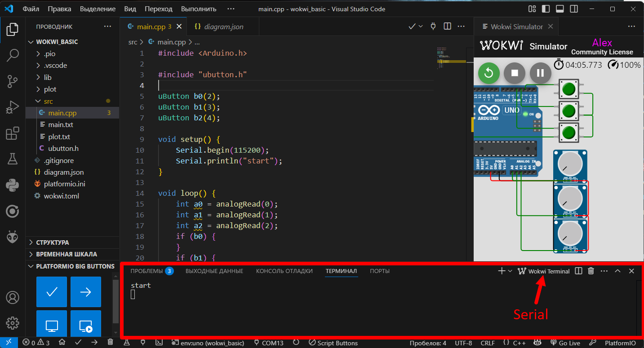Open the Python view in the activity bar
The width and height of the screenshot is (644, 348).
pyautogui.click(x=13, y=185)
